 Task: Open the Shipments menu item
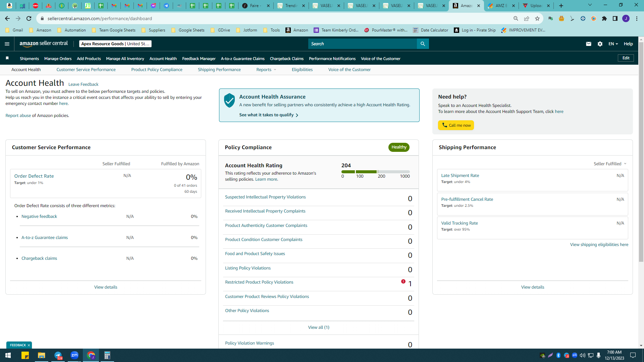(x=29, y=59)
